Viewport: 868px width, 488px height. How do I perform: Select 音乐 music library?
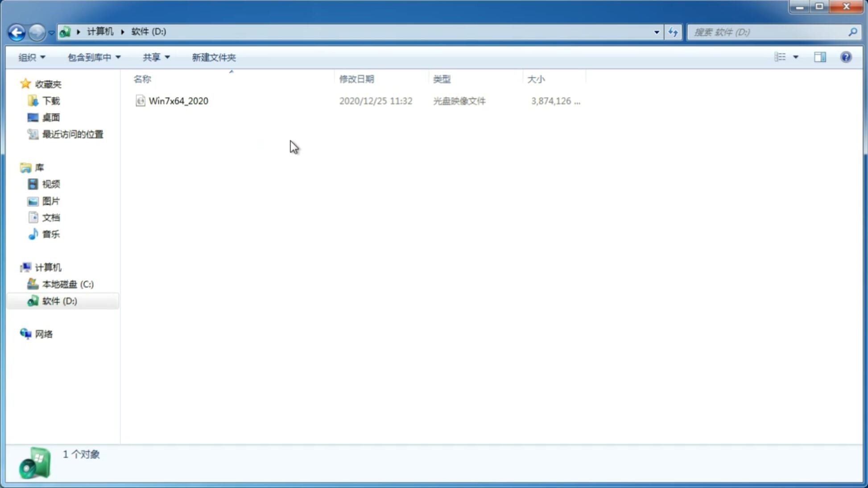tap(51, 234)
